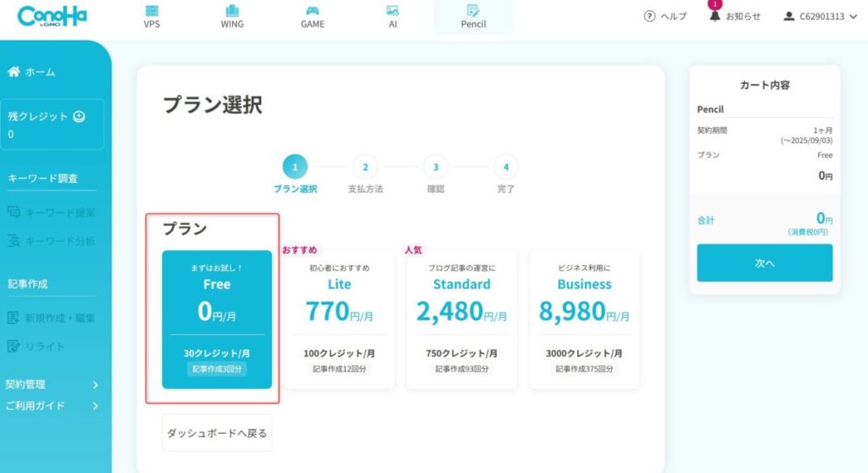The height and width of the screenshot is (473, 868).
Task: Click the ConoHa logo
Action: pos(52,16)
